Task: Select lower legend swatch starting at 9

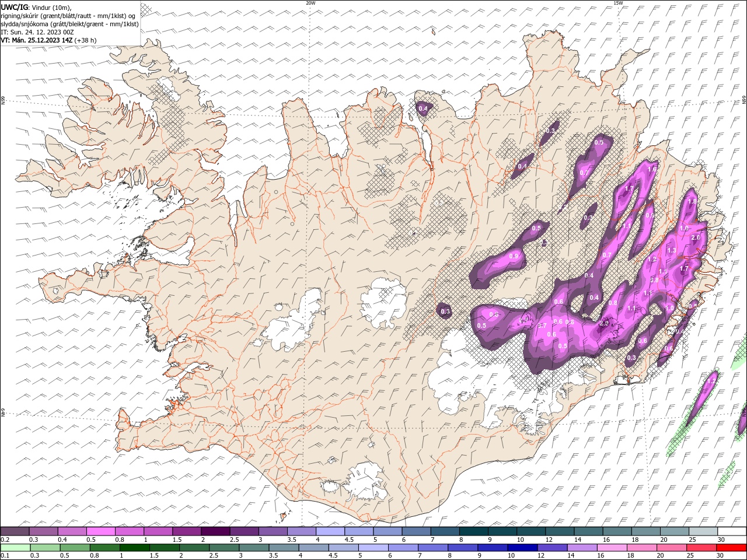Action: pyautogui.click(x=493, y=548)
